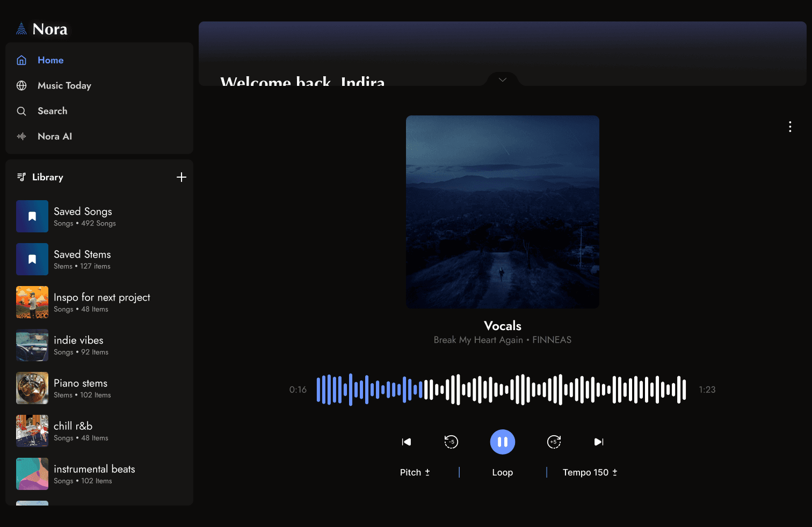Click the 1:23 total duration
812x527 pixels.
click(x=707, y=390)
